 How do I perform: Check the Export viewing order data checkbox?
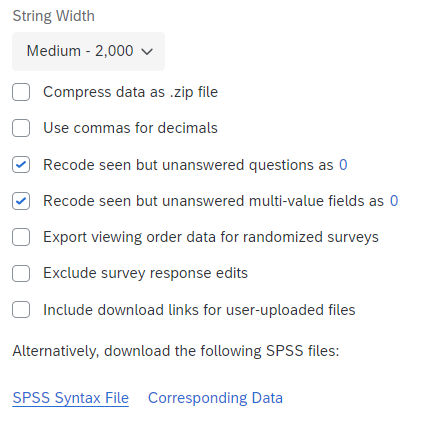click(x=21, y=237)
